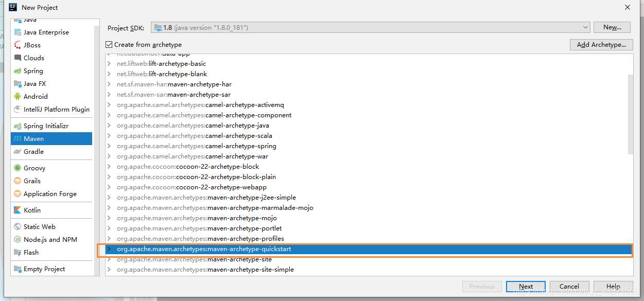Screen dimensions: 644x301
Task: Click the archetype list vertical scrollbar
Action: click(x=631, y=114)
